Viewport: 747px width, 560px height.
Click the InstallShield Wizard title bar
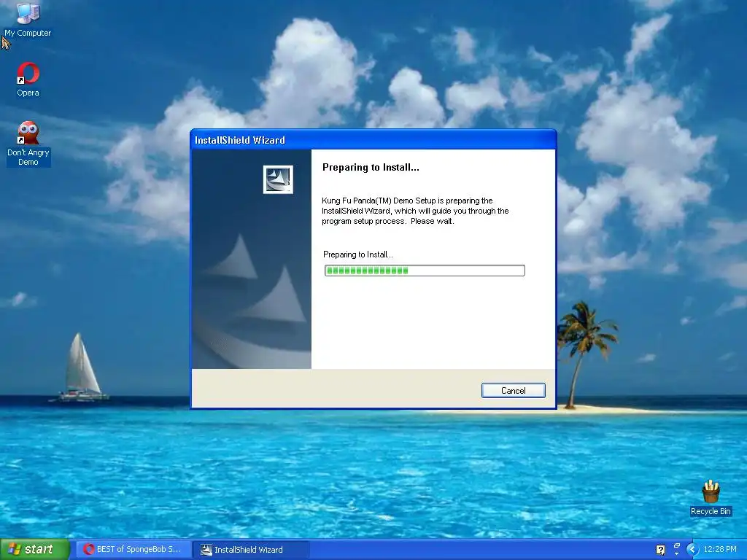point(373,140)
